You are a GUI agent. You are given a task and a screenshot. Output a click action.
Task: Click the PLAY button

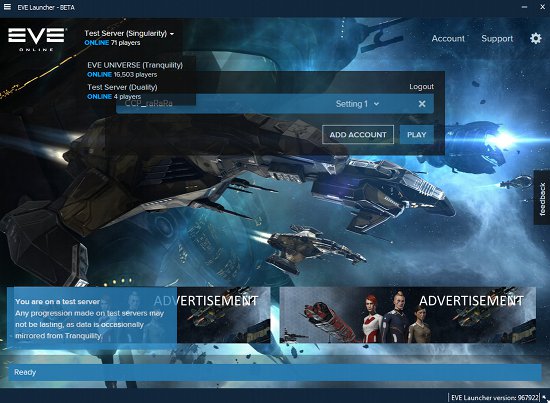[416, 135]
